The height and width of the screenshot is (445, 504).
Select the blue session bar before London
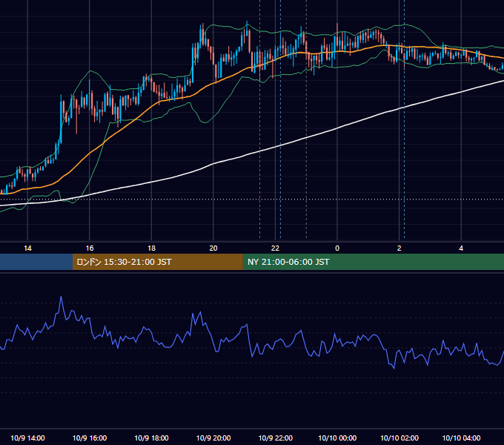pyautogui.click(x=36, y=262)
